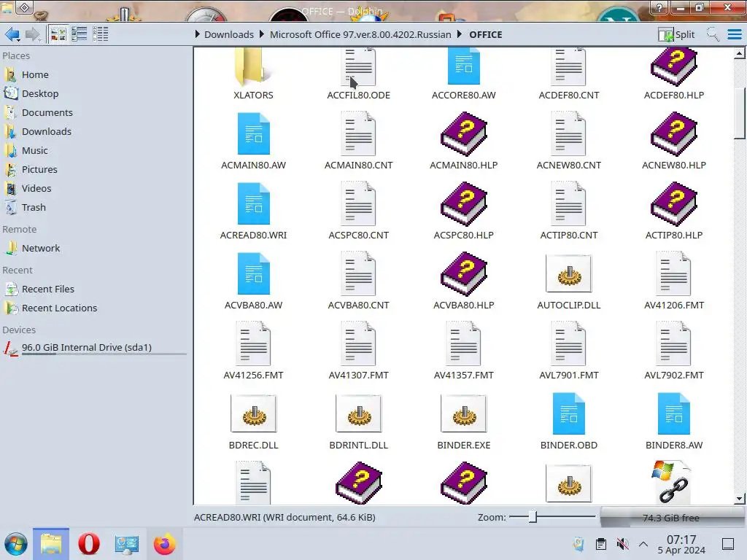Viewport: 747px width, 560px height.
Task: Select AV41206.FMT file icon
Action: pos(673,274)
